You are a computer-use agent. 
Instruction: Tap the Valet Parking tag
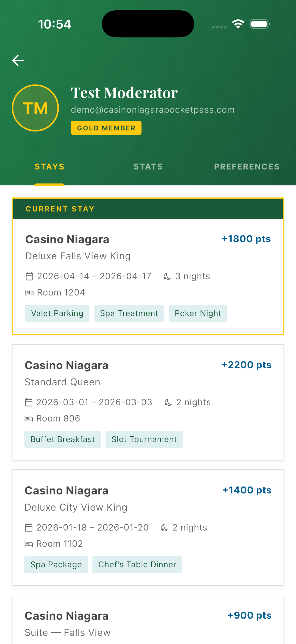(x=57, y=313)
